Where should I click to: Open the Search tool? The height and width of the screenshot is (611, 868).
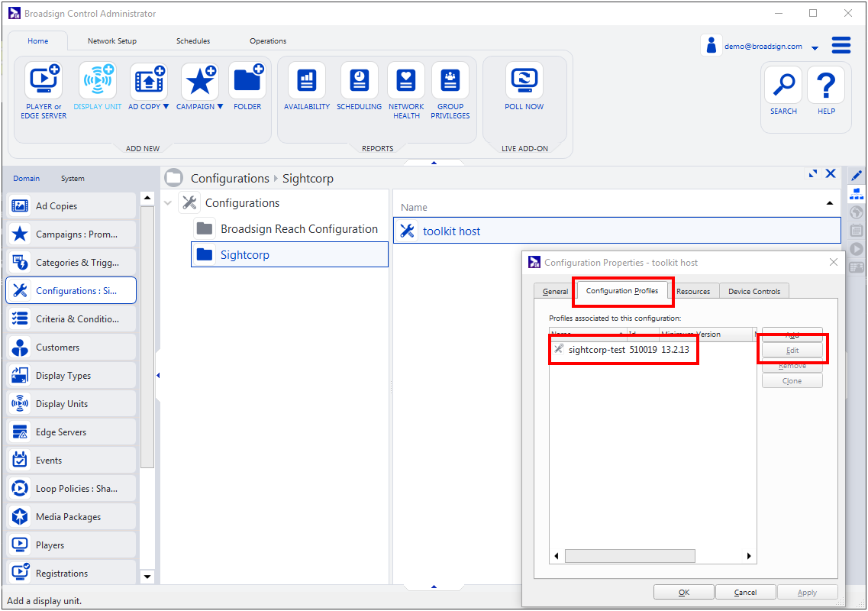tap(783, 85)
